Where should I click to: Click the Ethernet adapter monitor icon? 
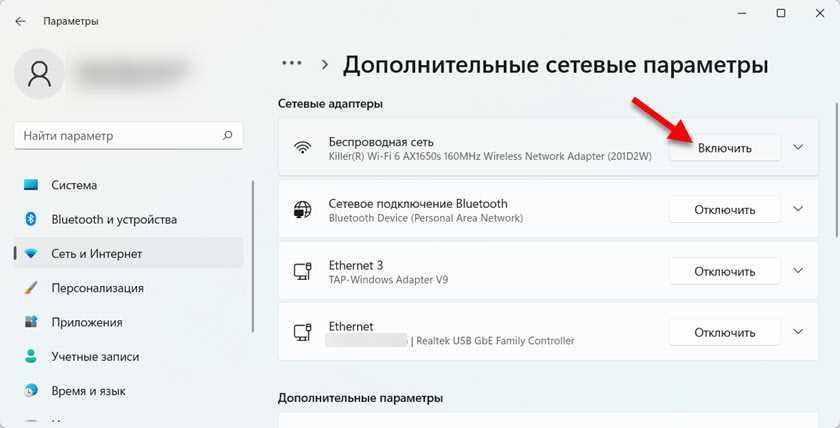302,333
